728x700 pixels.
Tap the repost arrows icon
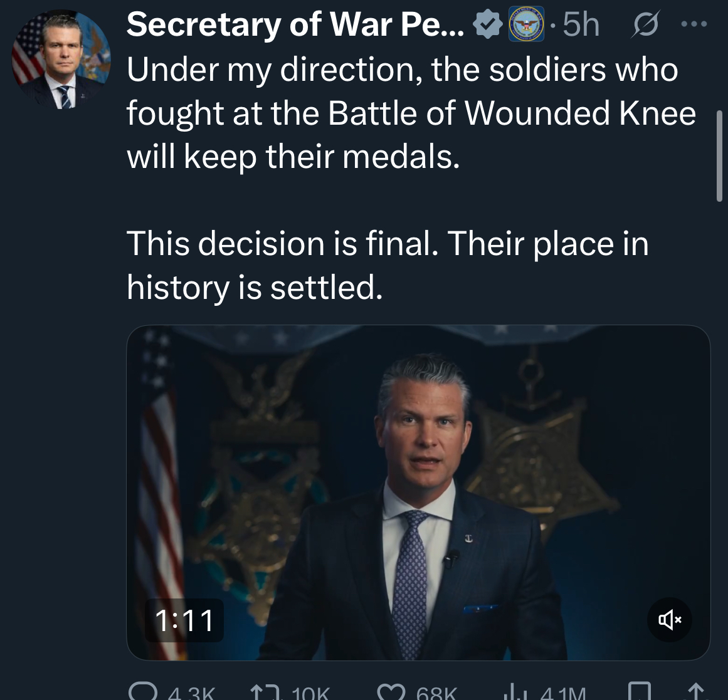(261, 692)
